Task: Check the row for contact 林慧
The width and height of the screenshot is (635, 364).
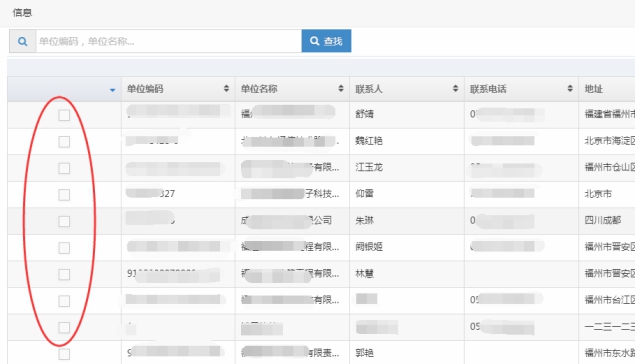Action: (x=64, y=275)
